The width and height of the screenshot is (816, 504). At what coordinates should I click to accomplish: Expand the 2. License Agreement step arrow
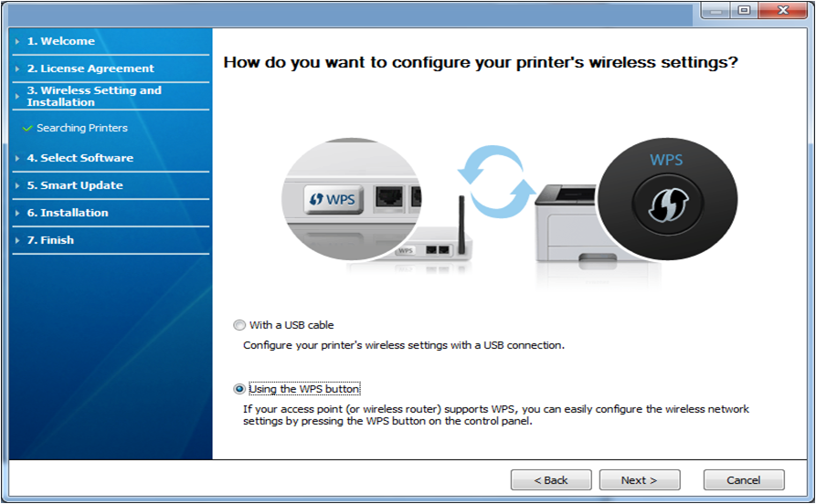[16, 69]
